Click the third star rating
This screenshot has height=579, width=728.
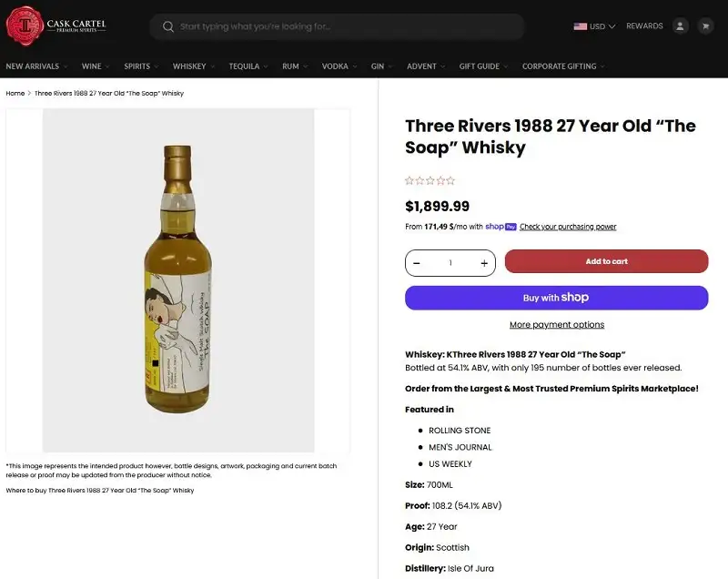pos(430,180)
